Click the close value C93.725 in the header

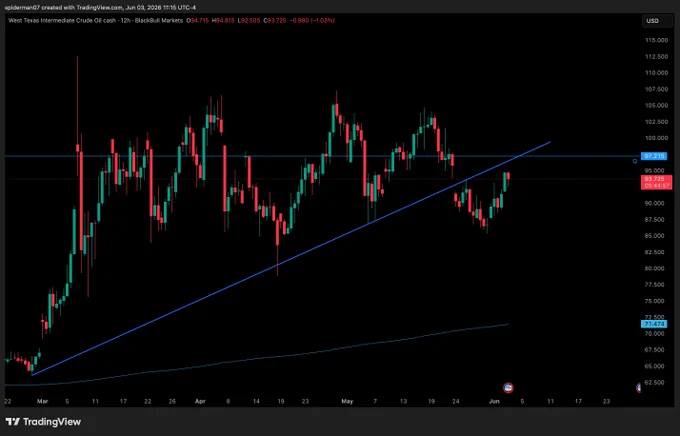[275, 20]
